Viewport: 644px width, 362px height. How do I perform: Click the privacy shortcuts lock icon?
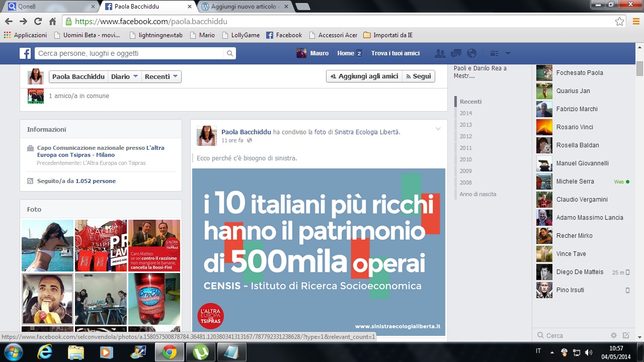494,53
